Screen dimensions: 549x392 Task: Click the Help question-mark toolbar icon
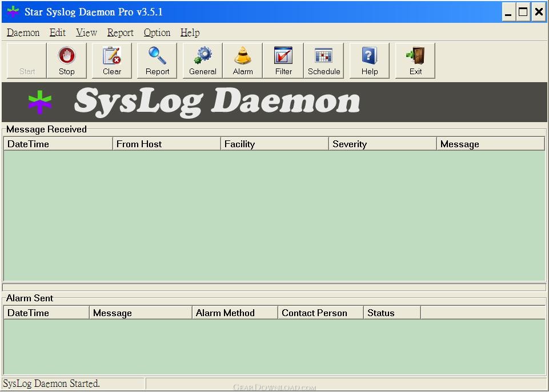[370, 60]
